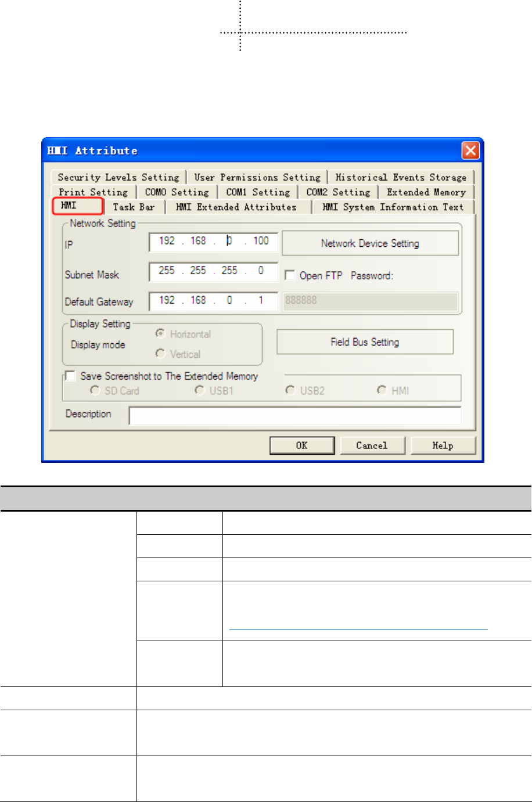Click the Cancel button

pyautogui.click(x=372, y=445)
